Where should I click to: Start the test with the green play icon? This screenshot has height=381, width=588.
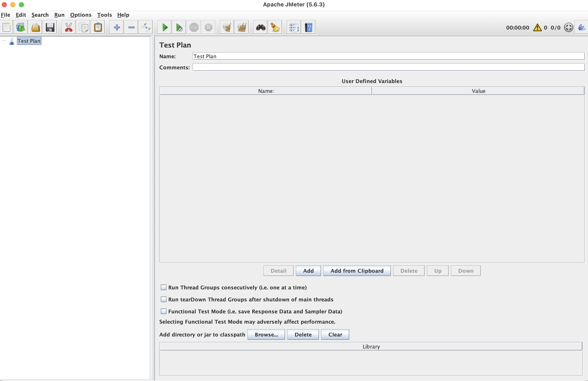(x=165, y=27)
